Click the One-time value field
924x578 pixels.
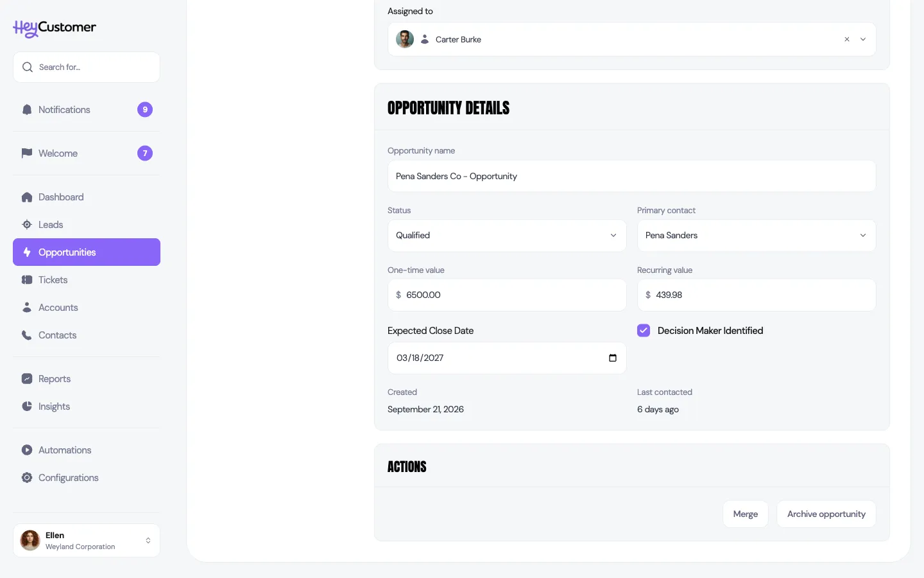[507, 295]
